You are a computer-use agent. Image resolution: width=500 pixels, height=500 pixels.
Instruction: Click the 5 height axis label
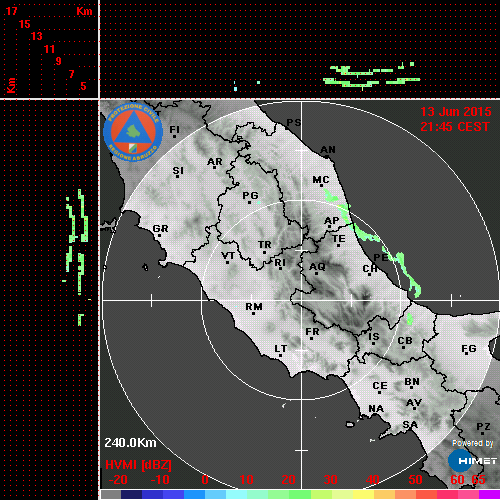(x=83, y=86)
